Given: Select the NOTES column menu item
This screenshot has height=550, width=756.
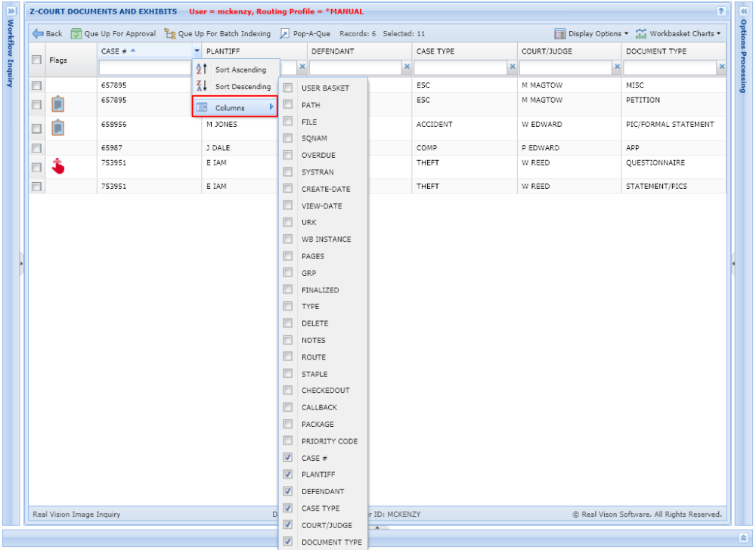Looking at the screenshot, I should (x=323, y=340).
